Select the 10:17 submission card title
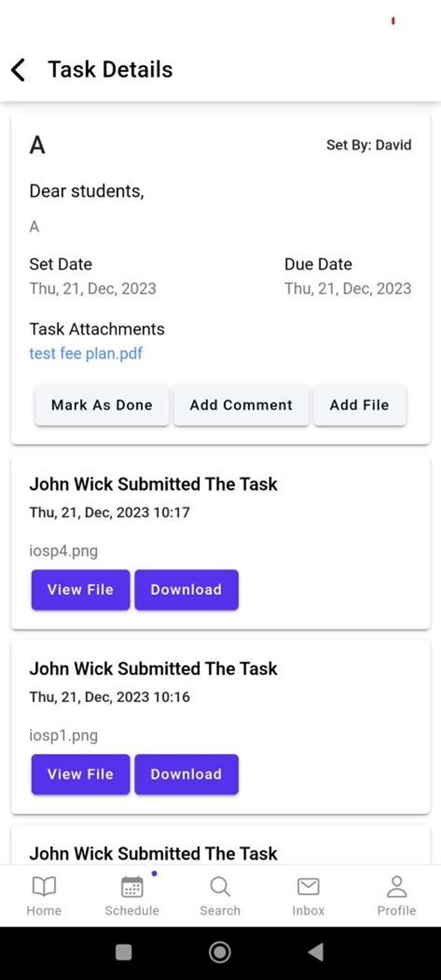The image size is (441, 980). 153,484
